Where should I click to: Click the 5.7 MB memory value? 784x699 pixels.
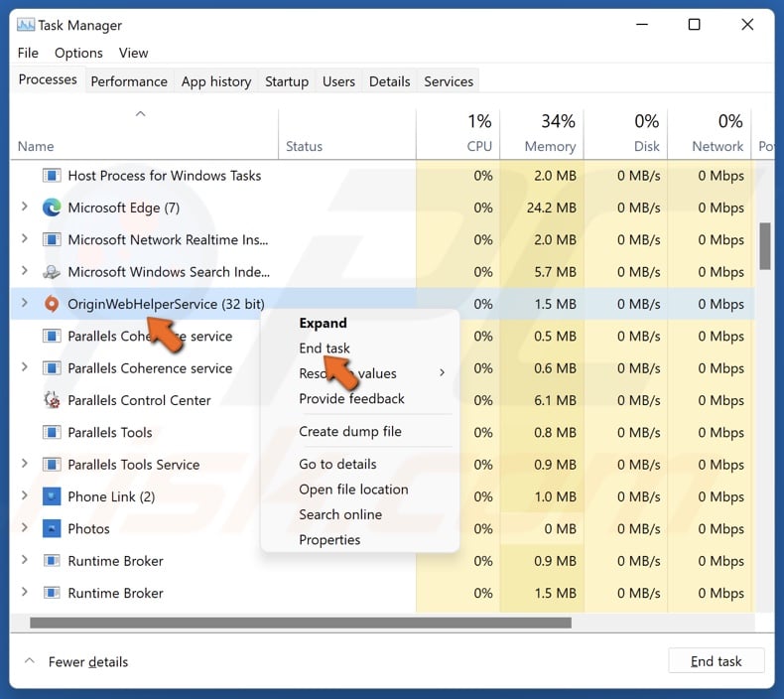click(555, 272)
